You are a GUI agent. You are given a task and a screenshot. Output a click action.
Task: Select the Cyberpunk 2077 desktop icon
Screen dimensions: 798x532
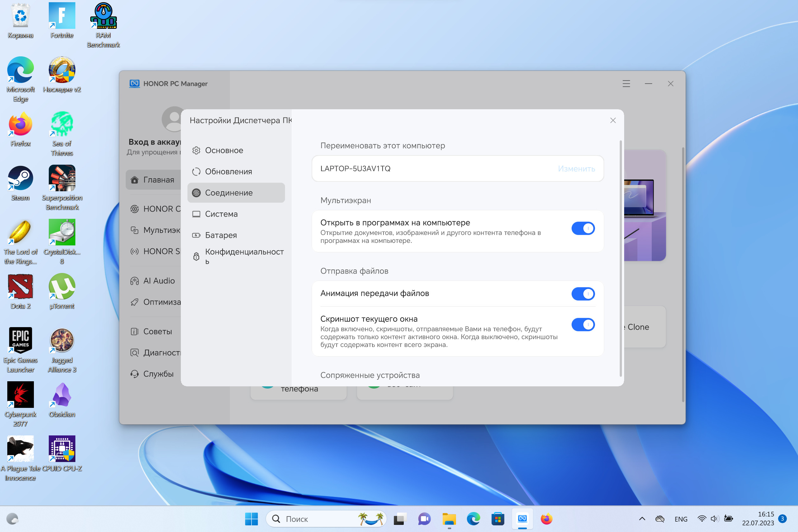click(x=20, y=405)
